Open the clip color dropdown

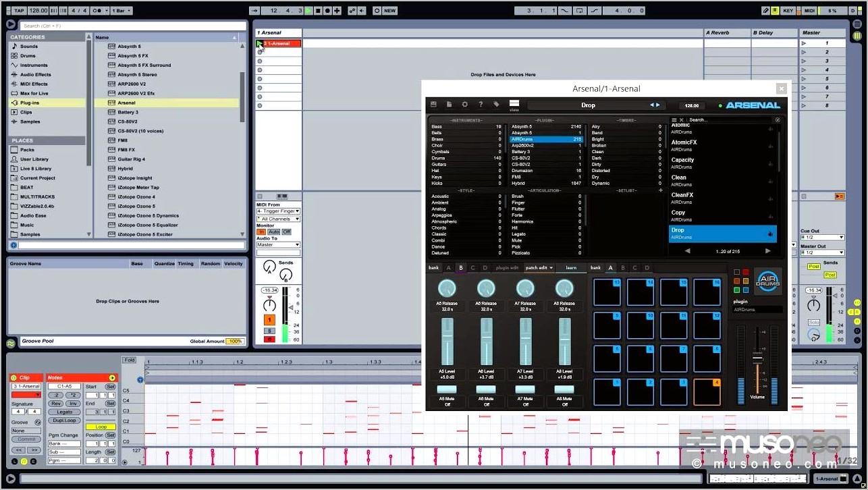pyautogui.click(x=26, y=394)
